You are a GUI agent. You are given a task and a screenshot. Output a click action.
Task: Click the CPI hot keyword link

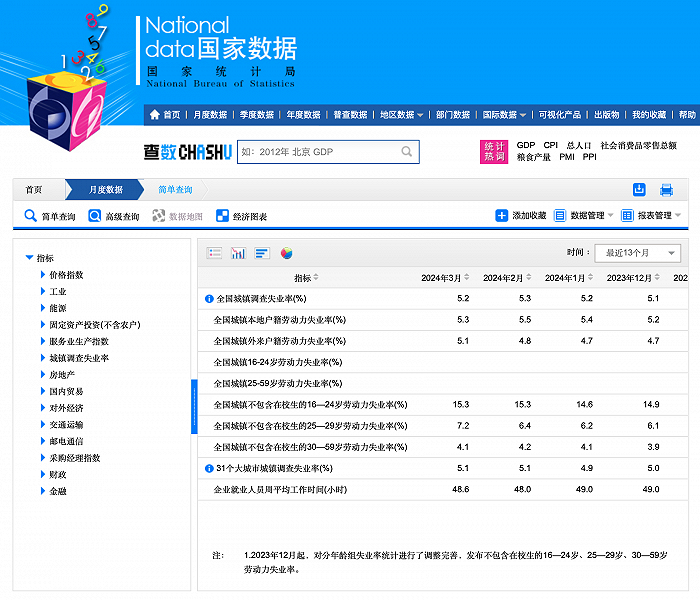[550, 145]
